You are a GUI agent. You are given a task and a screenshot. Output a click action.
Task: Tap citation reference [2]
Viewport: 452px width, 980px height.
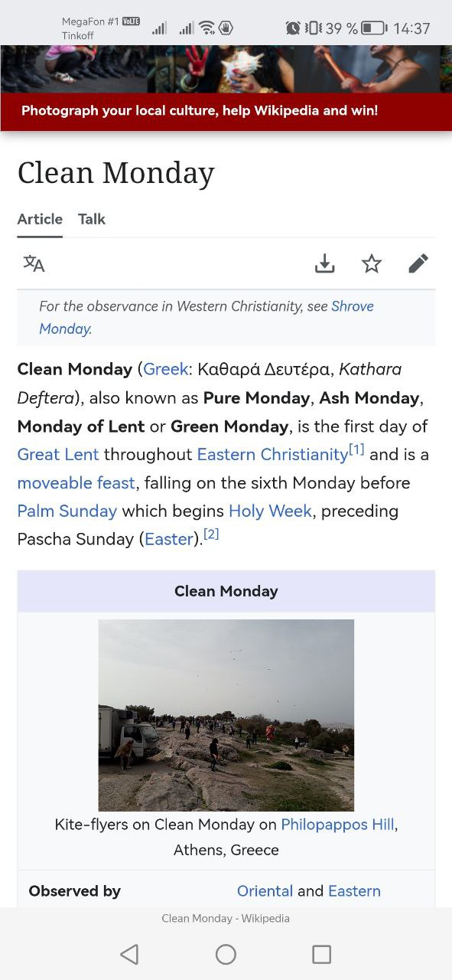point(211,534)
